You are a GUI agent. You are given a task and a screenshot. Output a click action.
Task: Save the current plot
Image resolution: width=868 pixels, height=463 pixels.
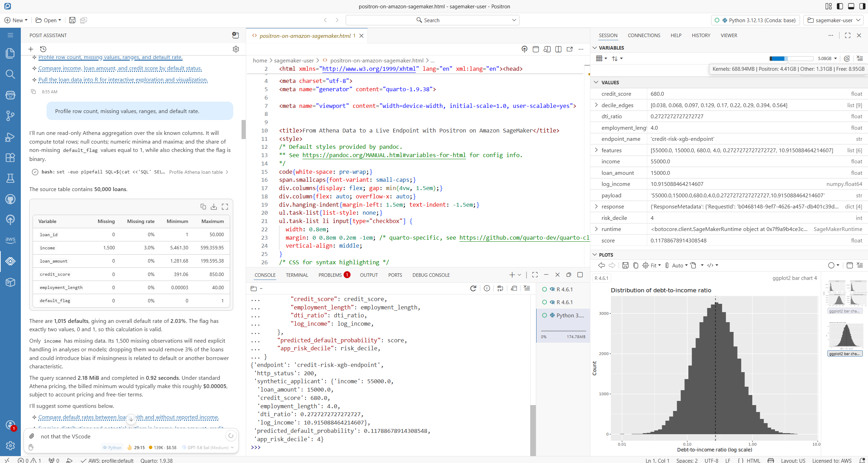625,265
